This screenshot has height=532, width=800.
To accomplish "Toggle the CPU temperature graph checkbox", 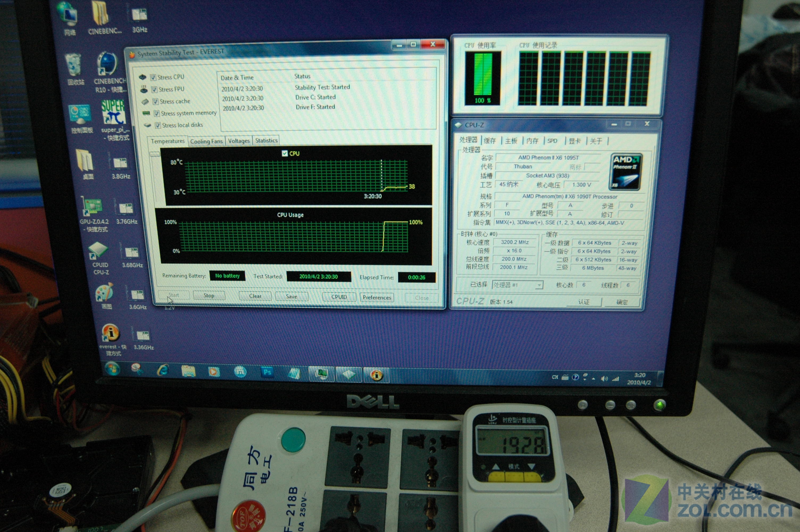I will point(285,153).
